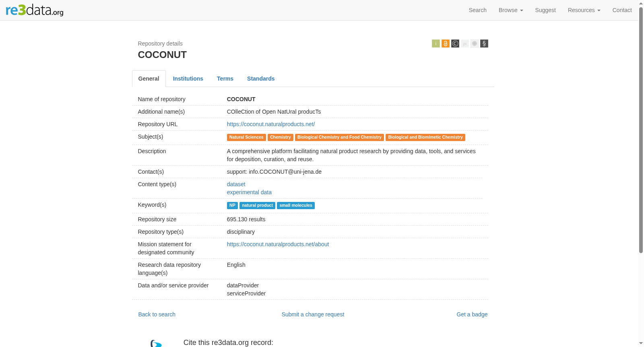Viewport: 644px width, 347px height.
Task: Select the General tab
Action: coord(149,79)
